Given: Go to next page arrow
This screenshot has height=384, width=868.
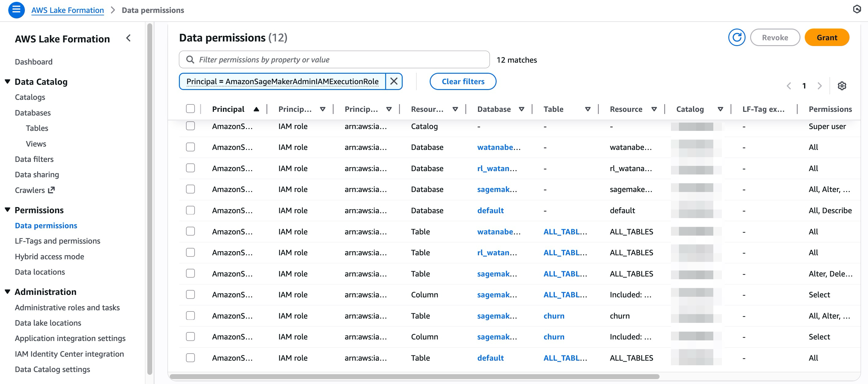Looking at the screenshot, I should tap(820, 86).
